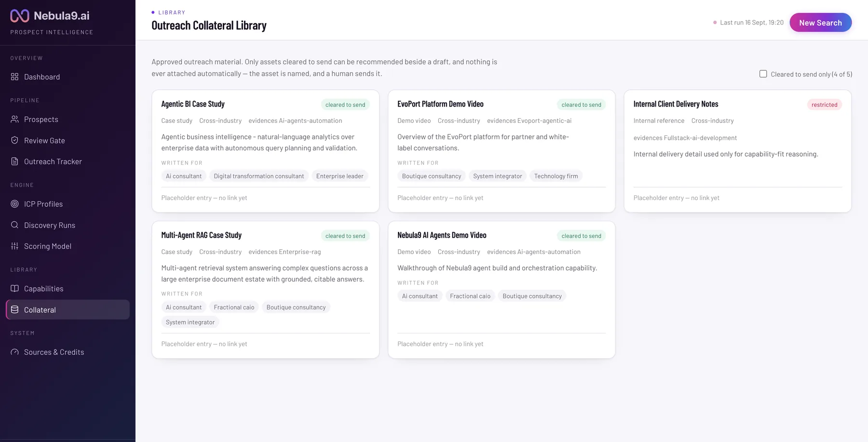
Task: Select the Enterprise leader tag
Action: pos(340,176)
